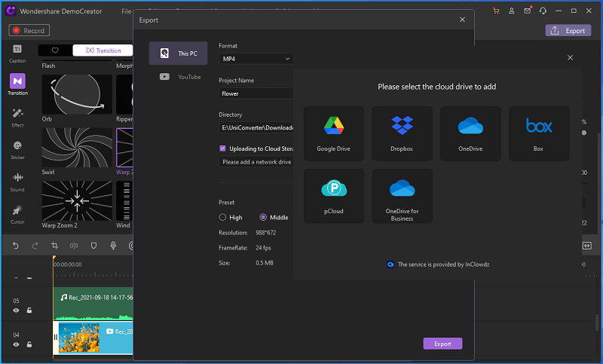Select the Box cloud drive
The image size is (603, 364).
[538, 133]
